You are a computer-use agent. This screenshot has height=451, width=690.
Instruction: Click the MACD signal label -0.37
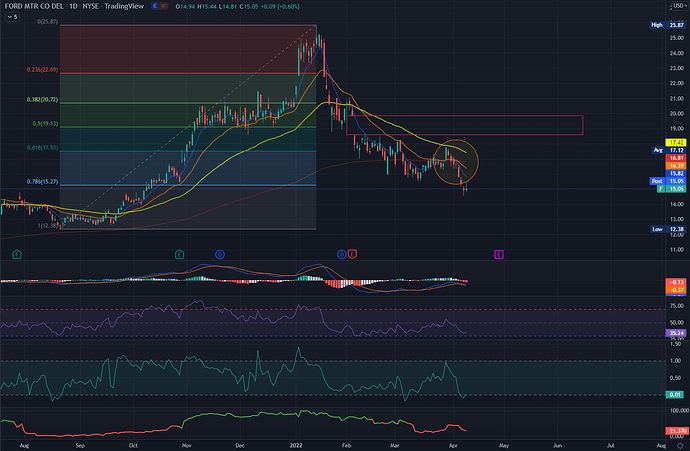(x=676, y=290)
